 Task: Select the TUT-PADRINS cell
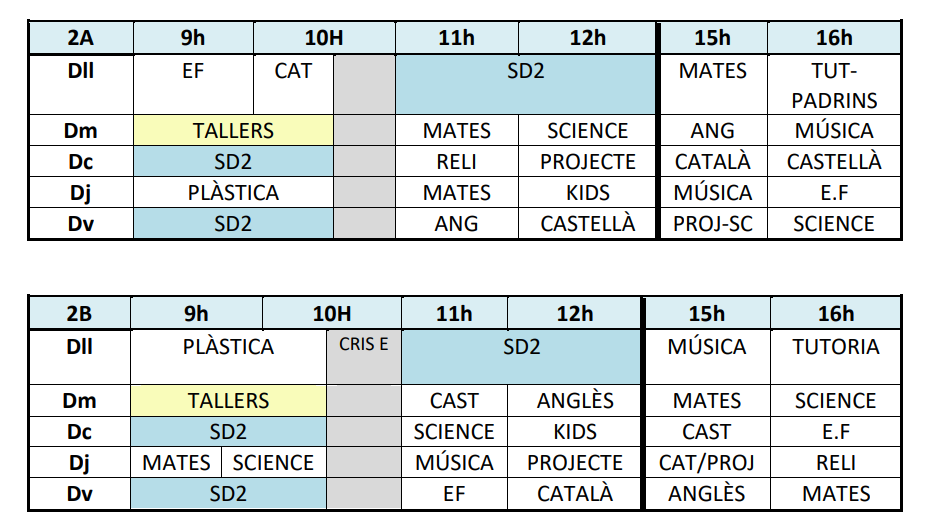(834, 85)
